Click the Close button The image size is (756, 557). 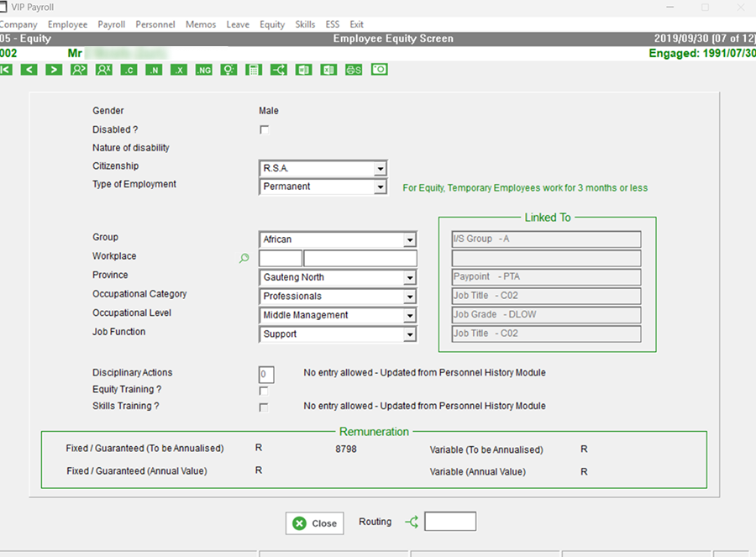(315, 523)
